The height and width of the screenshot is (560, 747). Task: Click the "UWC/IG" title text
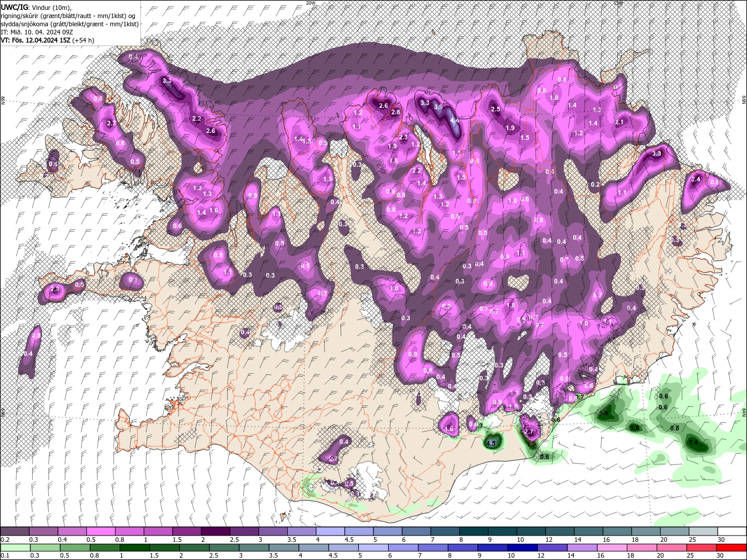14,6
